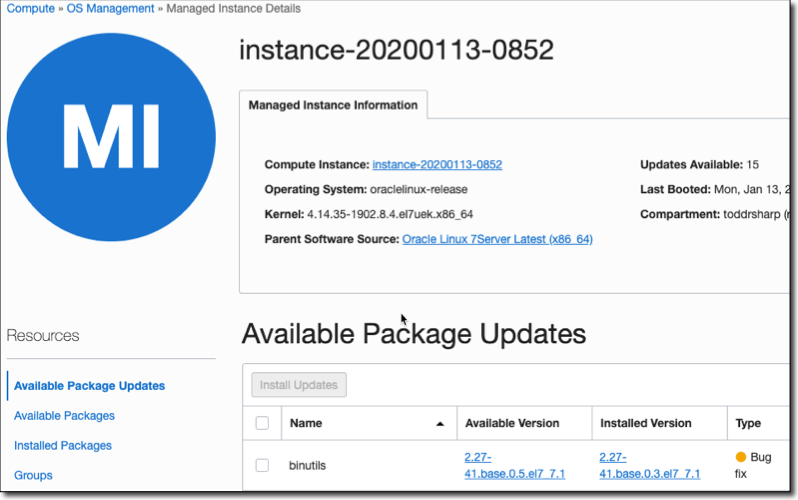Sort by the Available Version column header
798x500 pixels.
[512, 424]
